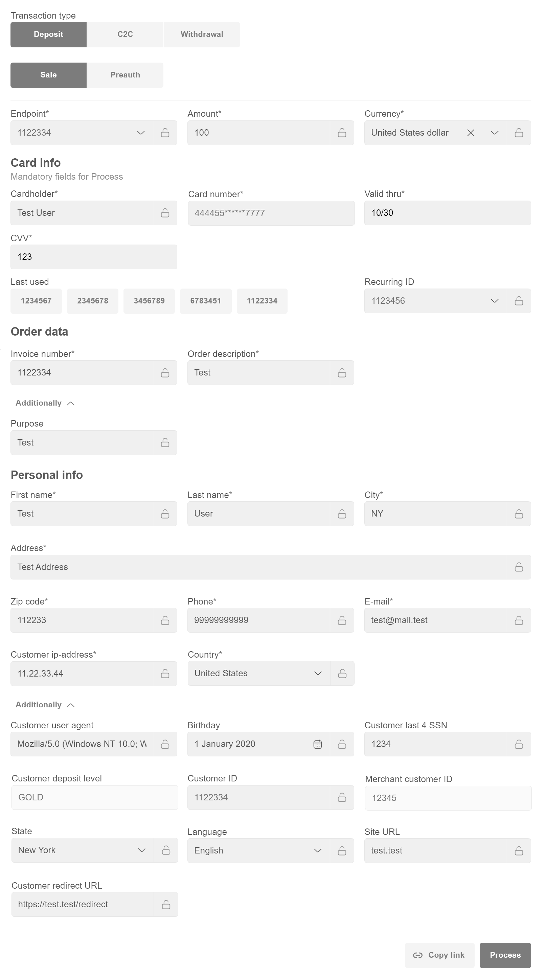Image resolution: width=545 pixels, height=980 pixels.
Task: Open the Language dropdown set to English
Action: [317, 851]
